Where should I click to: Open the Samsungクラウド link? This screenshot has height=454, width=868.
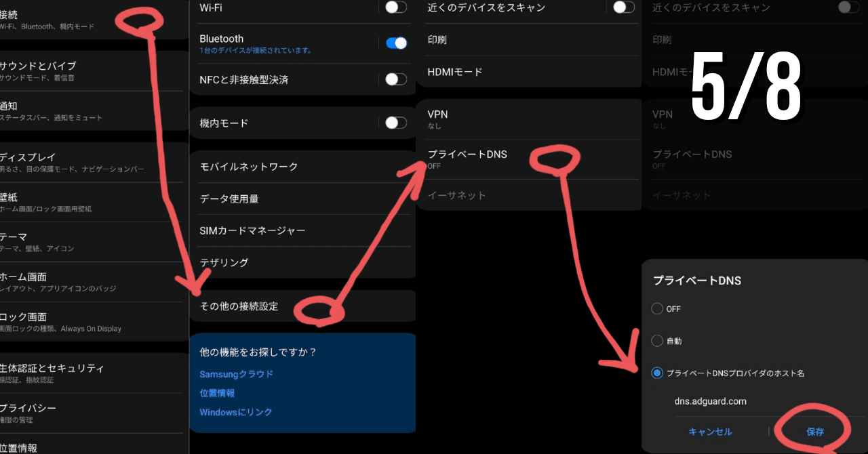click(x=236, y=374)
